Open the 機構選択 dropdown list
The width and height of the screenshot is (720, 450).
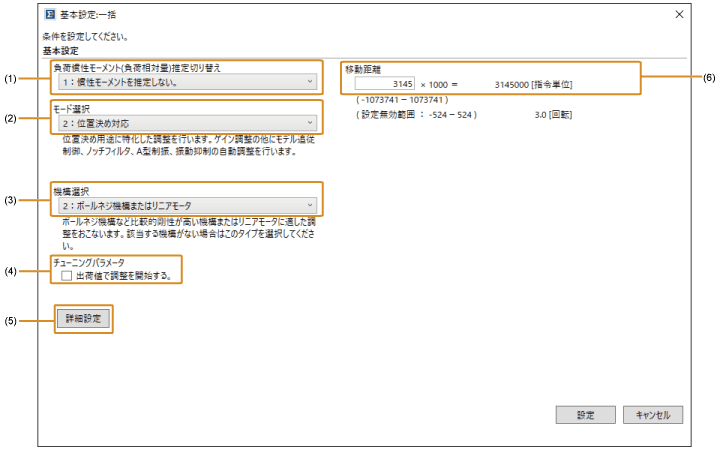tap(187, 203)
